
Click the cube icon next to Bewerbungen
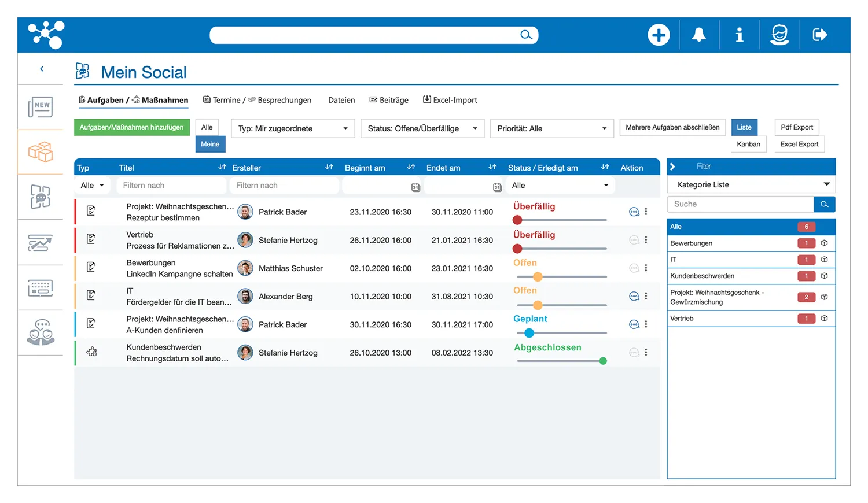[x=825, y=243]
